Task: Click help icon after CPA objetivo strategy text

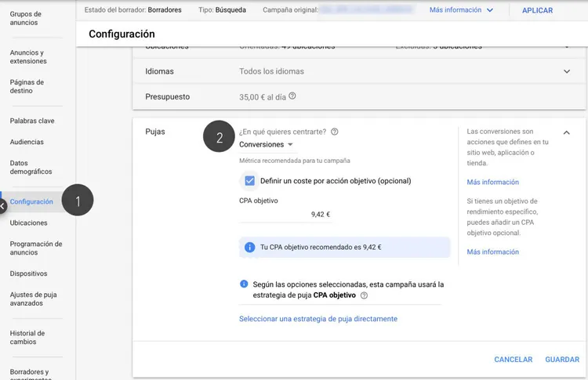Action: coord(364,295)
